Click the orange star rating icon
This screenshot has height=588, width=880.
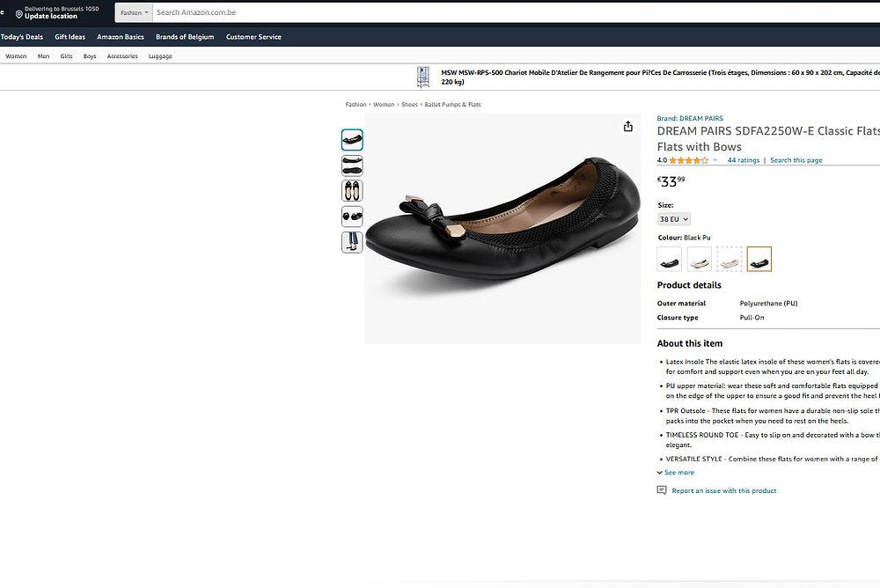pos(690,159)
